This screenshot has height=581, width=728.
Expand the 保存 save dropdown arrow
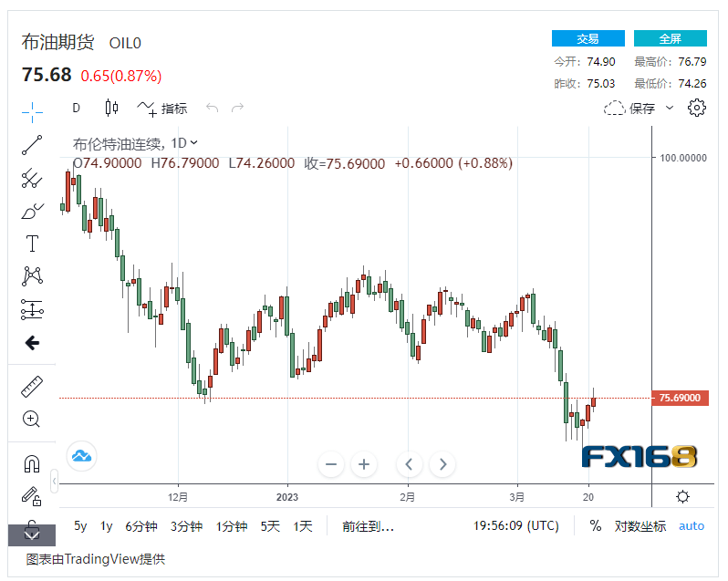coord(670,108)
